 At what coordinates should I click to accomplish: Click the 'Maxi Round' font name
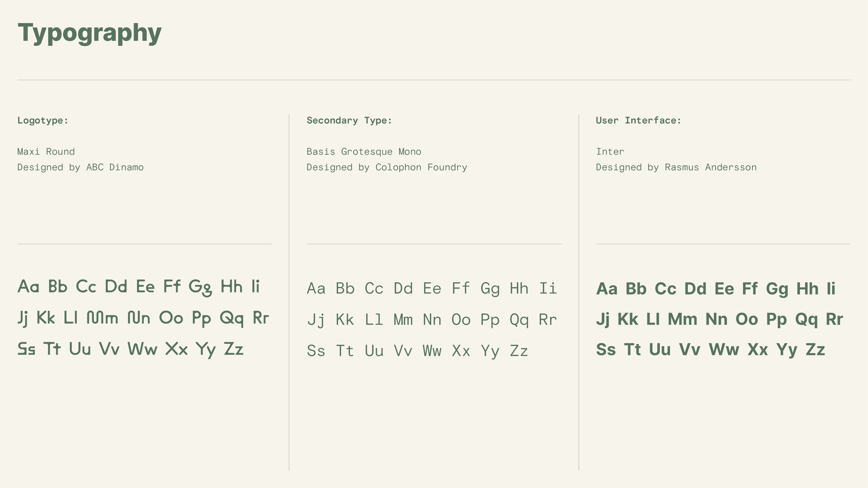point(46,152)
